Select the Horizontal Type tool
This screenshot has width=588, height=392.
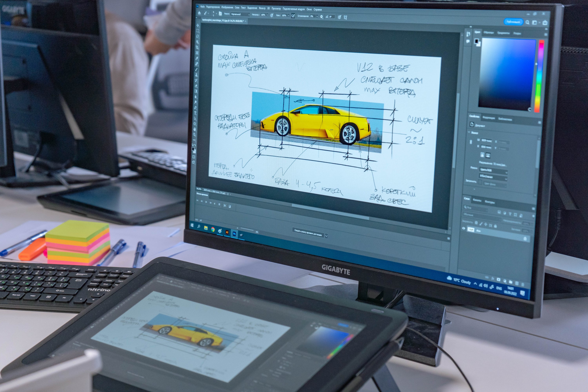[x=195, y=113]
